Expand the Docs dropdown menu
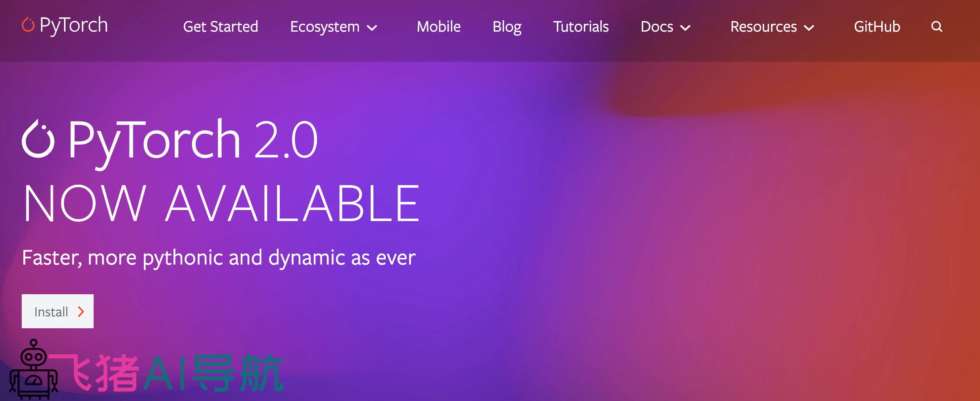 (665, 27)
